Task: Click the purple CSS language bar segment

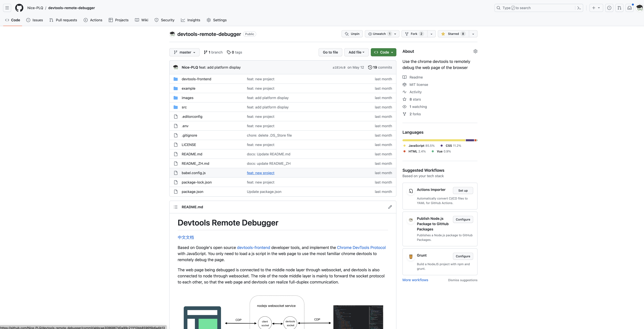Action: point(470,140)
